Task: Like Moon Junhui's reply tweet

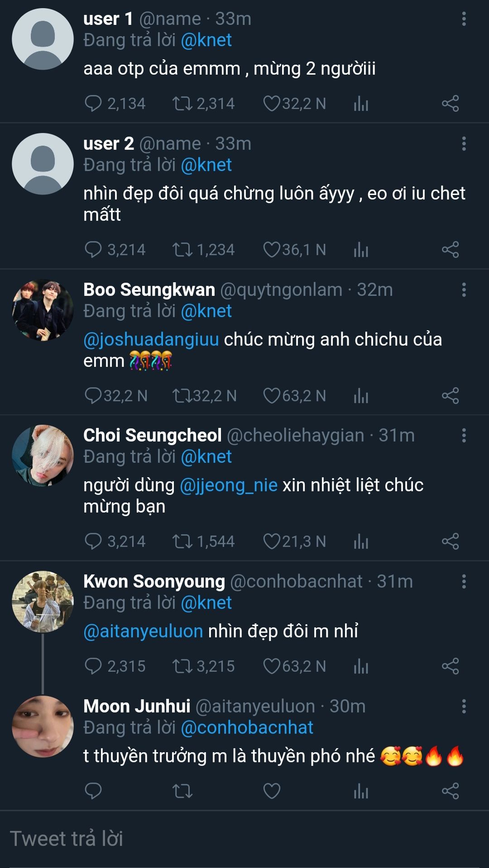Action: click(272, 791)
